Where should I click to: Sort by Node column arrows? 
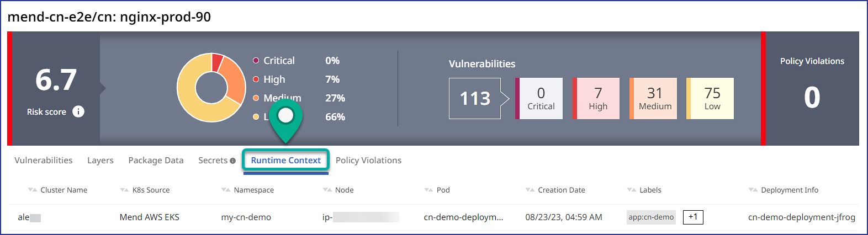[x=327, y=190]
